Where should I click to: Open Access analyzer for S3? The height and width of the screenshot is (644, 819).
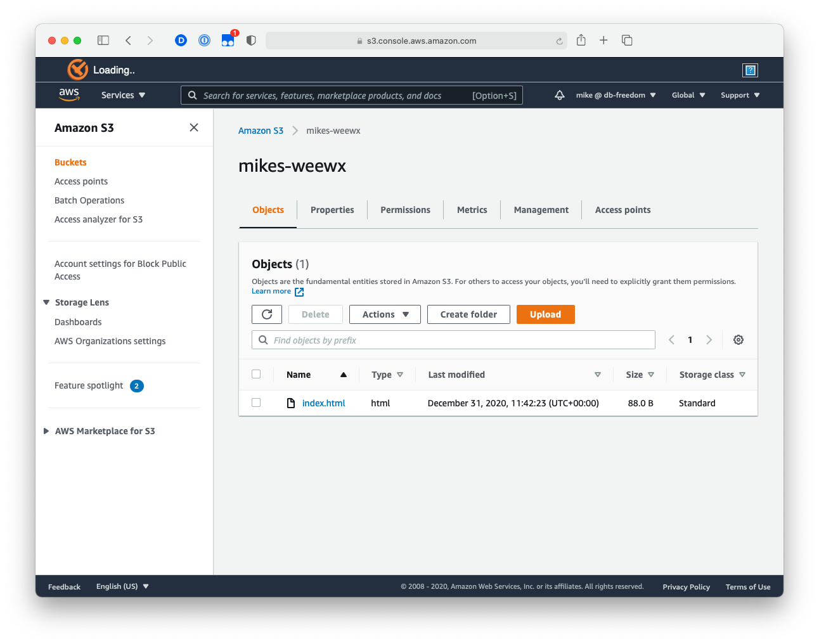tap(98, 219)
